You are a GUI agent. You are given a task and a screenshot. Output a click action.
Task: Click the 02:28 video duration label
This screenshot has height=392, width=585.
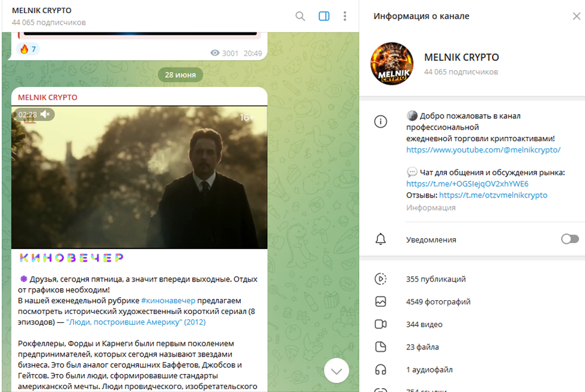pos(28,115)
